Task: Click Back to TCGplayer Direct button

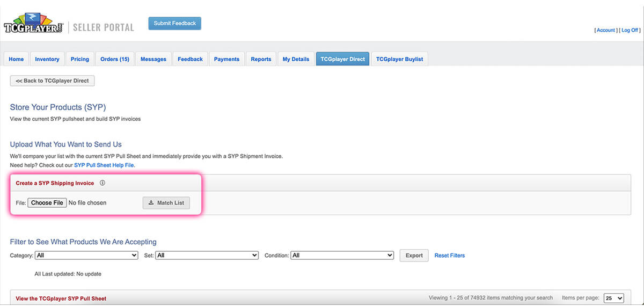Action: click(53, 81)
